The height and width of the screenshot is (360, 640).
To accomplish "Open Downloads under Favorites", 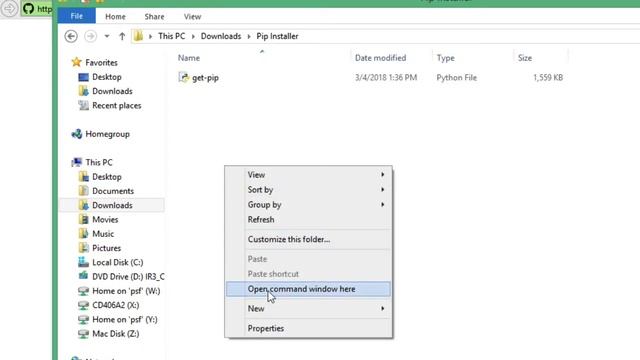I will click(x=112, y=91).
